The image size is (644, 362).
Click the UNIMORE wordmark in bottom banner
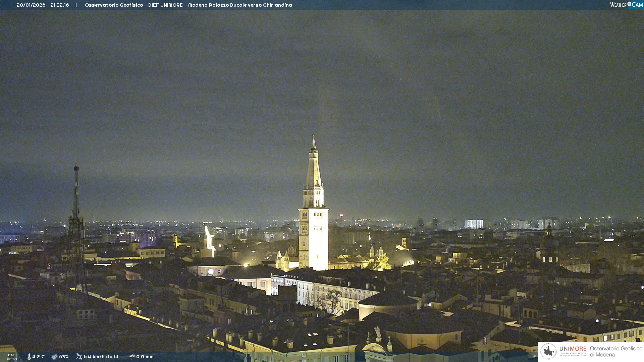[573, 349]
